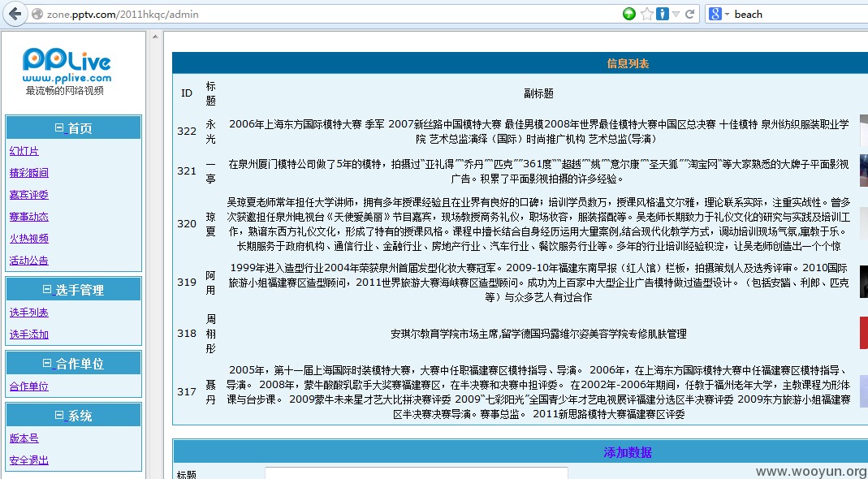
Task: Click the thumbnail image in row 321
Action: click(864, 170)
